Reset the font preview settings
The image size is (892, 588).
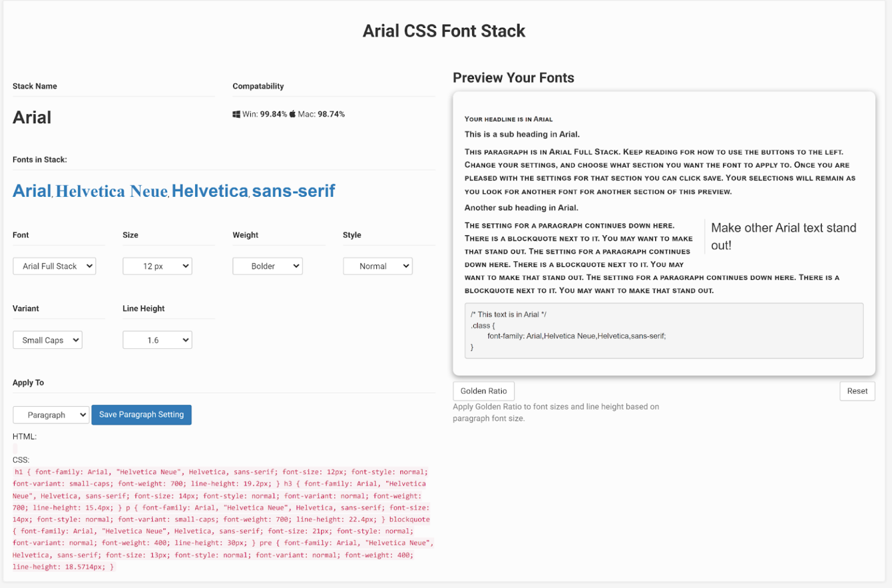[x=857, y=391]
